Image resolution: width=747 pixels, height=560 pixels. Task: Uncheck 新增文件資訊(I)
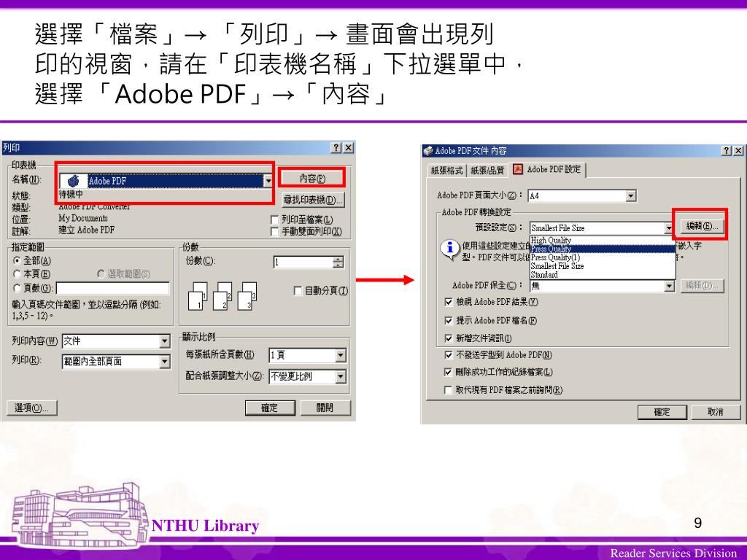449,338
